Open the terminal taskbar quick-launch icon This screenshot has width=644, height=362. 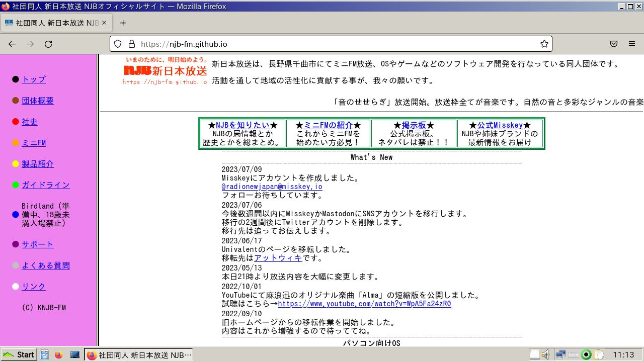tap(74, 354)
